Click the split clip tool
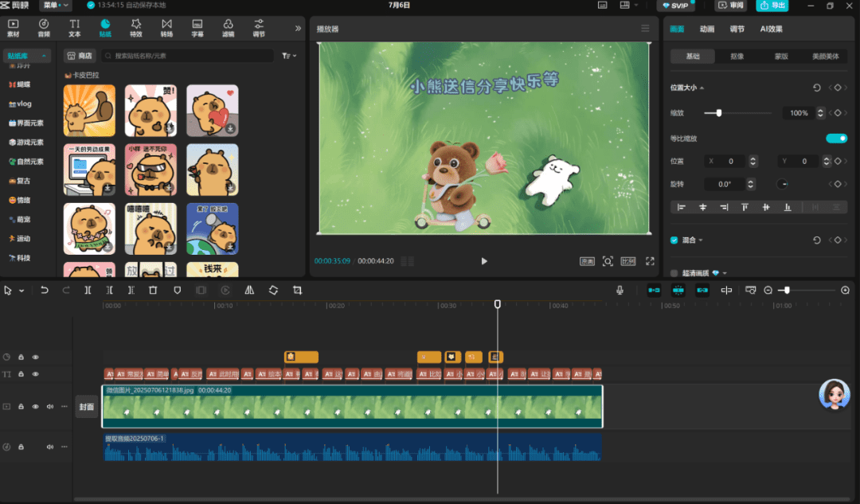This screenshot has height=504, width=860. (x=88, y=290)
